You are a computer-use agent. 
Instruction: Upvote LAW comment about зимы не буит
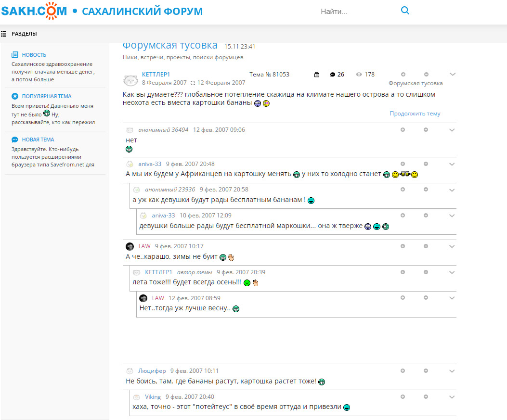[x=403, y=246]
